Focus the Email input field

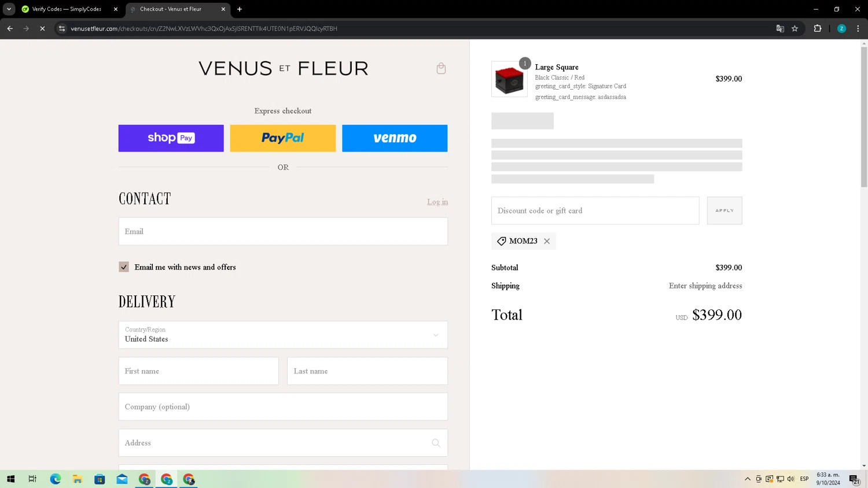click(283, 231)
